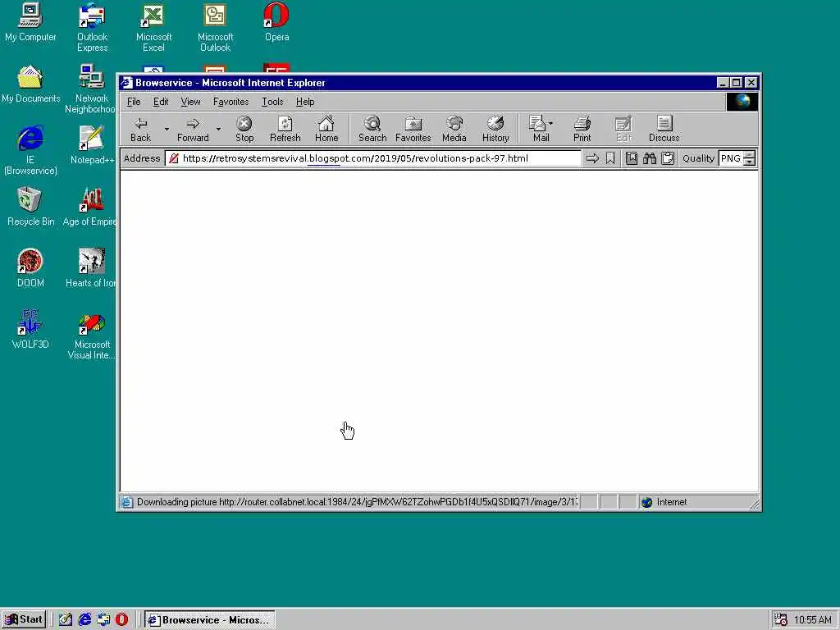840x630 pixels.
Task: Expand the Forward button history dropdown arrow
Action: (x=218, y=129)
